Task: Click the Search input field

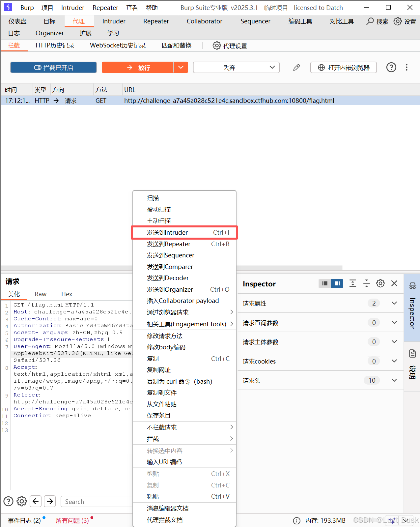Action: coord(97,502)
